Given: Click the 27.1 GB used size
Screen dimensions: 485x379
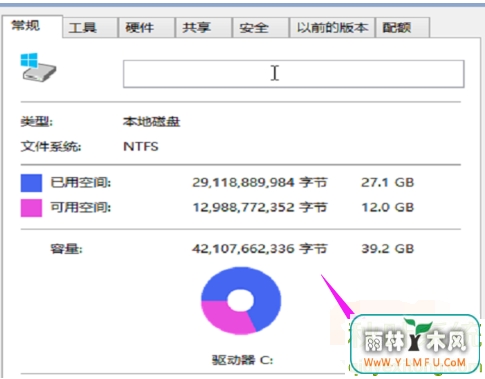Looking at the screenshot, I should coord(388,183).
